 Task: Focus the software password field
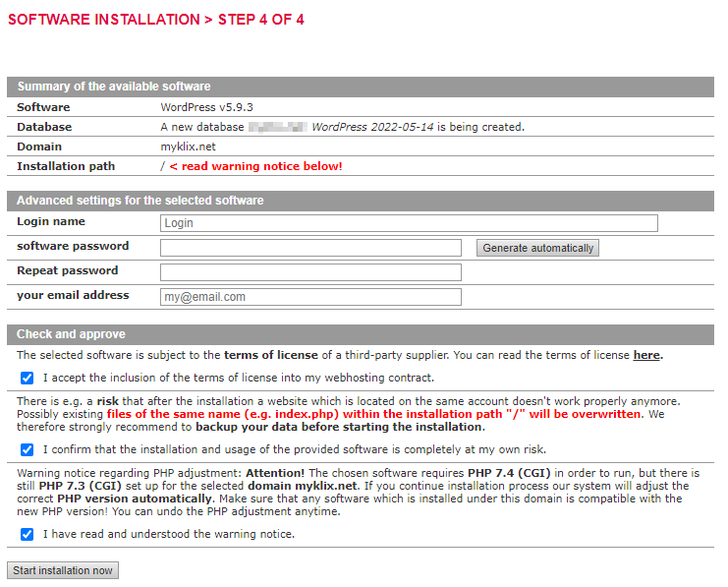click(x=310, y=248)
